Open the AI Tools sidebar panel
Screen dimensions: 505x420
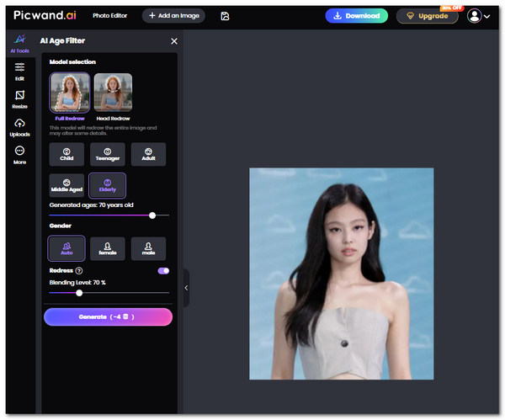[x=20, y=44]
